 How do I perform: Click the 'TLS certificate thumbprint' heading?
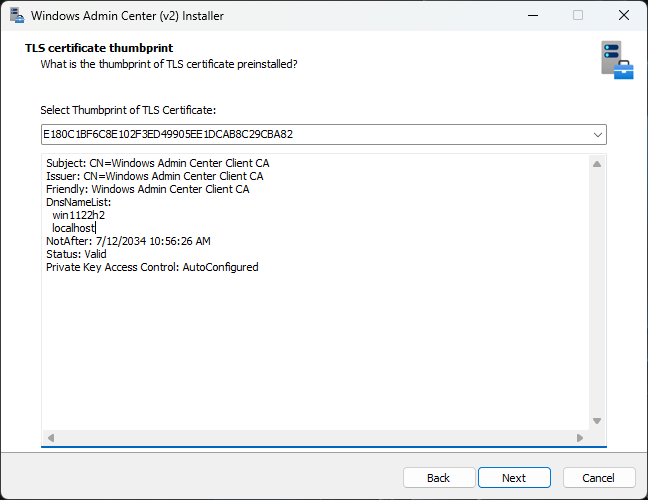pyautogui.click(x=99, y=48)
